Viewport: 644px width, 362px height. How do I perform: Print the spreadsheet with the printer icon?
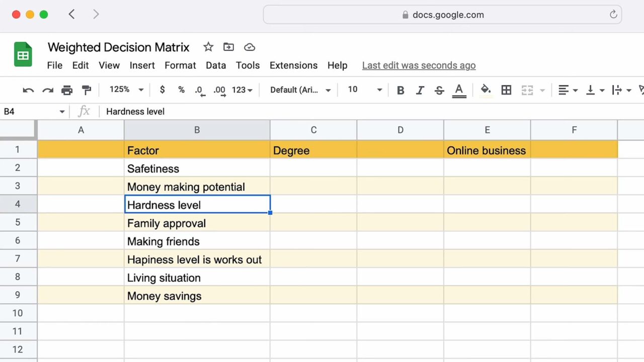(67, 90)
